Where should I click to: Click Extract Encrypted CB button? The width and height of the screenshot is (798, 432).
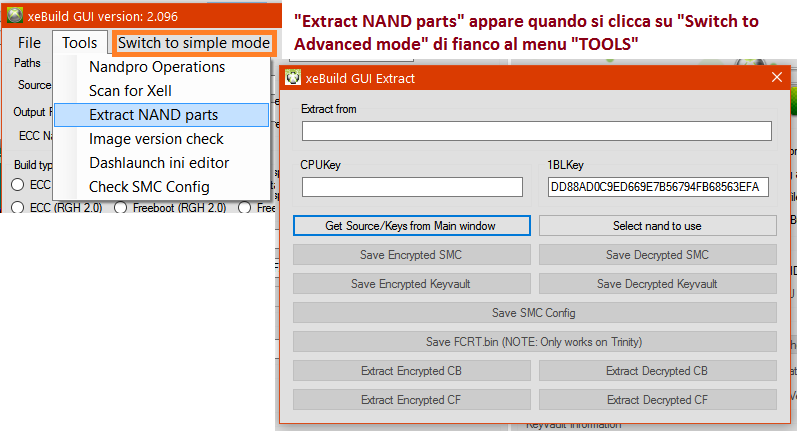411,370
